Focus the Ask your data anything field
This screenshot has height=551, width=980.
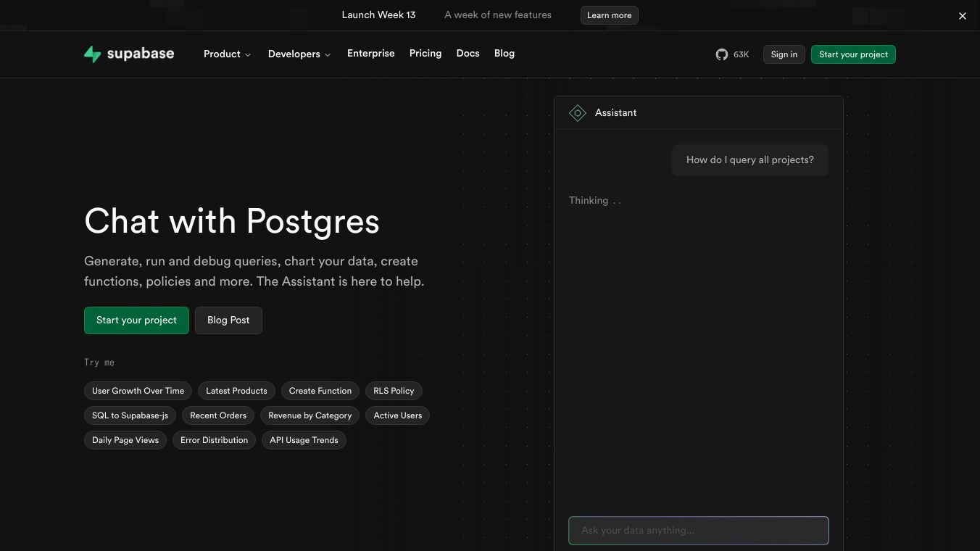699,531
